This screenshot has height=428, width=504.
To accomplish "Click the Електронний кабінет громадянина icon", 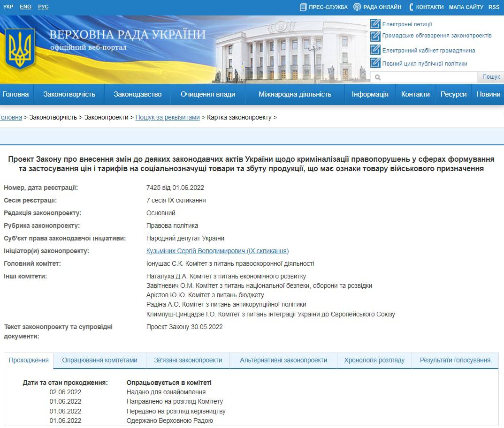I will click(375, 50).
